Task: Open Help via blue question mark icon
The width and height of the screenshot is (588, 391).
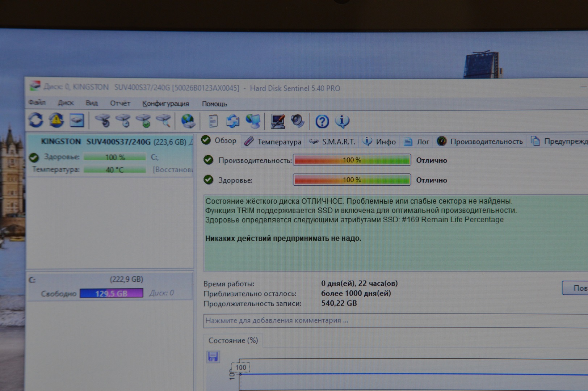Action: tap(322, 122)
